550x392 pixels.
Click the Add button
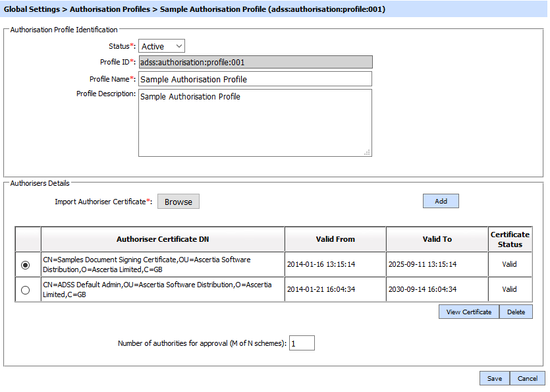click(x=441, y=201)
